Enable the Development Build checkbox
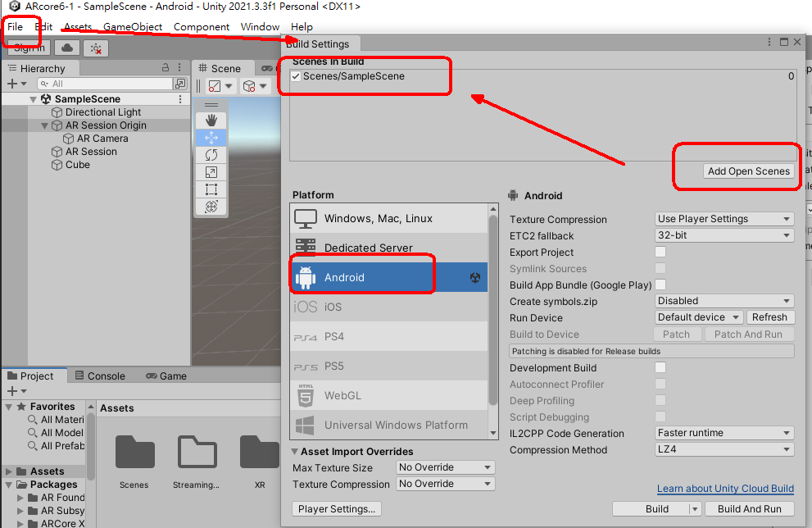The image size is (812, 528). click(x=660, y=367)
